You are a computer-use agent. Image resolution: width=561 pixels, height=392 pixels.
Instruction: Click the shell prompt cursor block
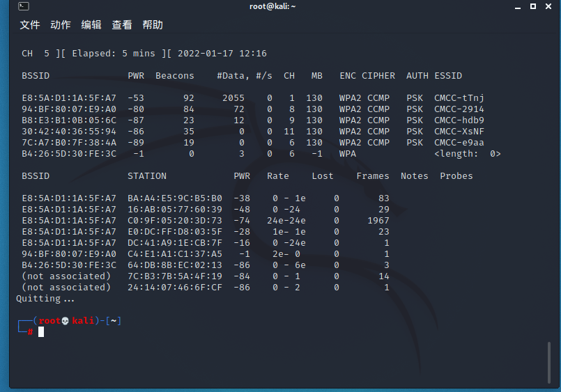[41, 332]
